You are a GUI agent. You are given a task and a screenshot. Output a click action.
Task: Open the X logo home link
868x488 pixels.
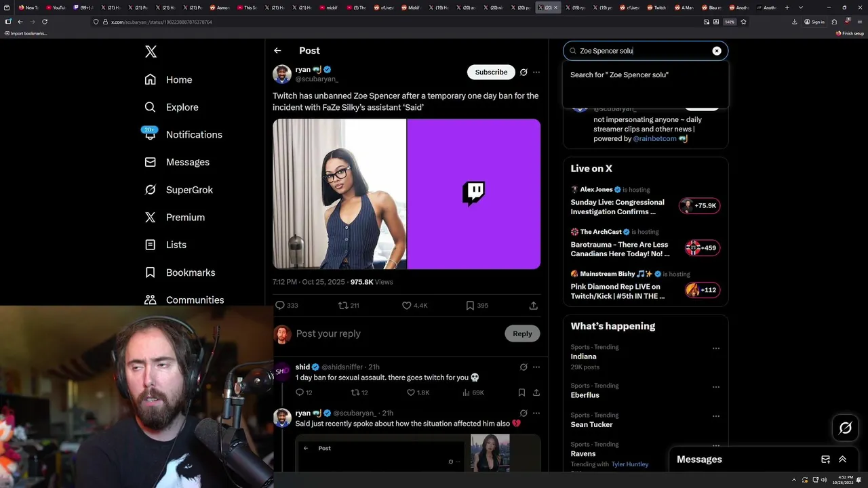[151, 52]
